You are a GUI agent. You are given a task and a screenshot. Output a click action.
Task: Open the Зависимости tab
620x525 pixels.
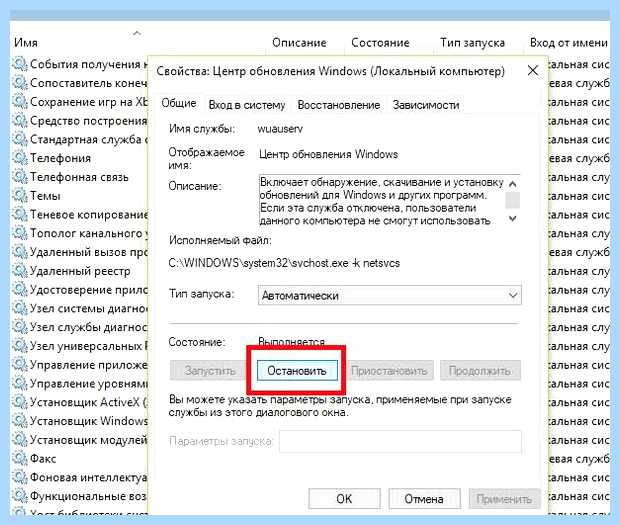(425, 105)
